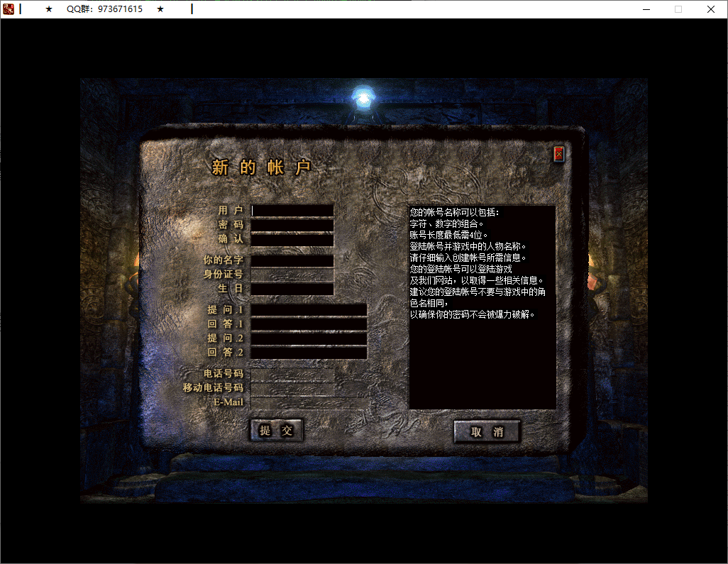
Task: Click the left star symbol in title bar
Action: coord(48,9)
